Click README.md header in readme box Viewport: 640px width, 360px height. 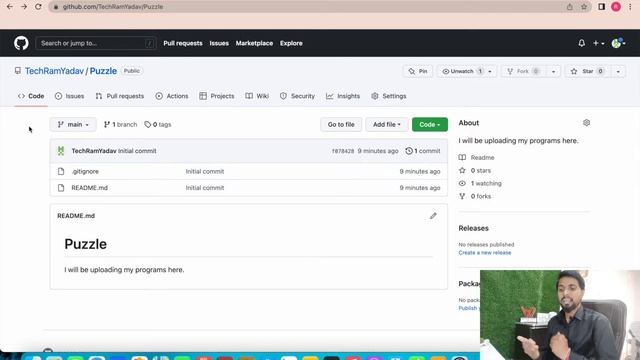click(76, 216)
